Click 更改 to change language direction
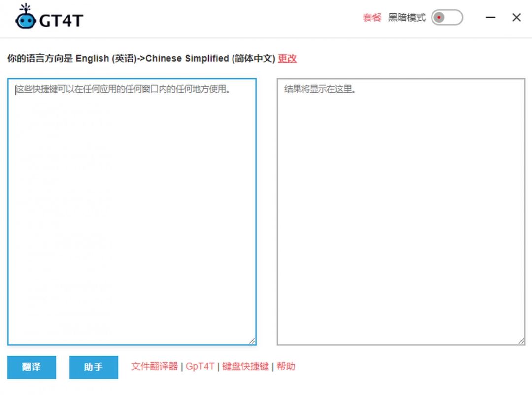Image resolution: width=532 pixels, height=395 pixels. [287, 58]
